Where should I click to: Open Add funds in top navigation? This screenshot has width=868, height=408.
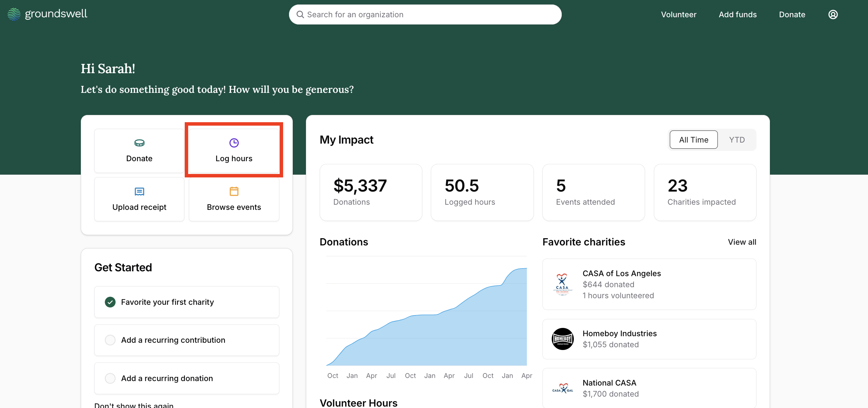[x=737, y=14]
